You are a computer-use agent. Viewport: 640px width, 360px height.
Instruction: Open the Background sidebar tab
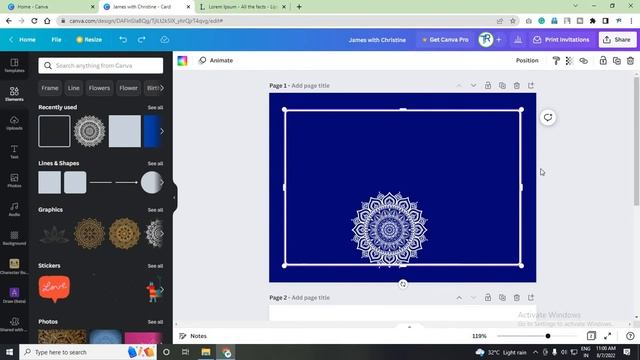14,238
